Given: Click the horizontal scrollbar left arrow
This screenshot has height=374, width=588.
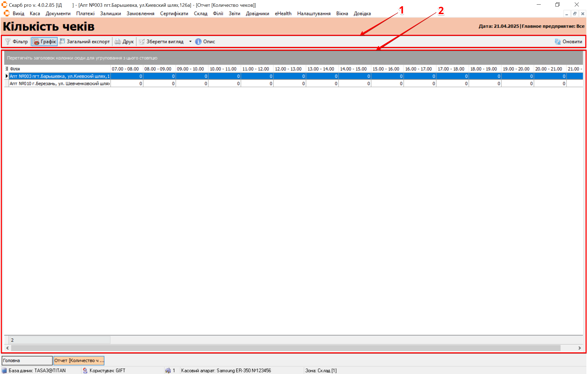Looking at the screenshot, I should point(8,348).
